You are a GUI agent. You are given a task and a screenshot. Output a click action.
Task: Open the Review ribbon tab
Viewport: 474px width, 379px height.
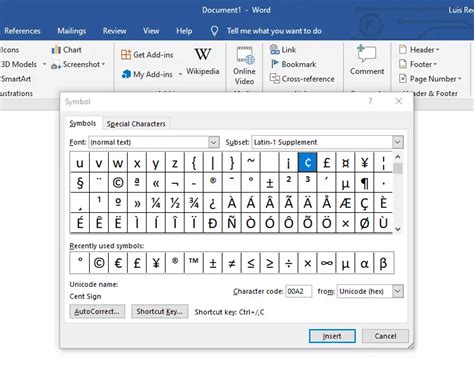click(114, 31)
